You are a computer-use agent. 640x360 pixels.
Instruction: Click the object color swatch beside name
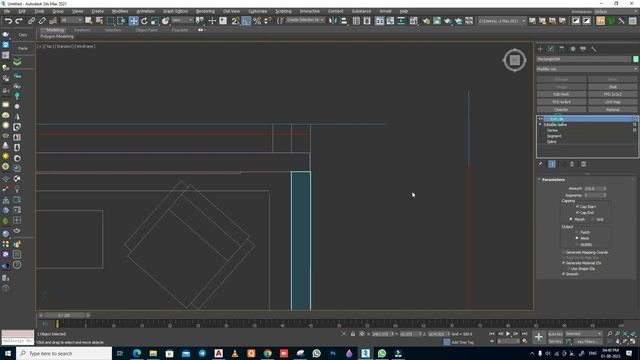point(636,59)
